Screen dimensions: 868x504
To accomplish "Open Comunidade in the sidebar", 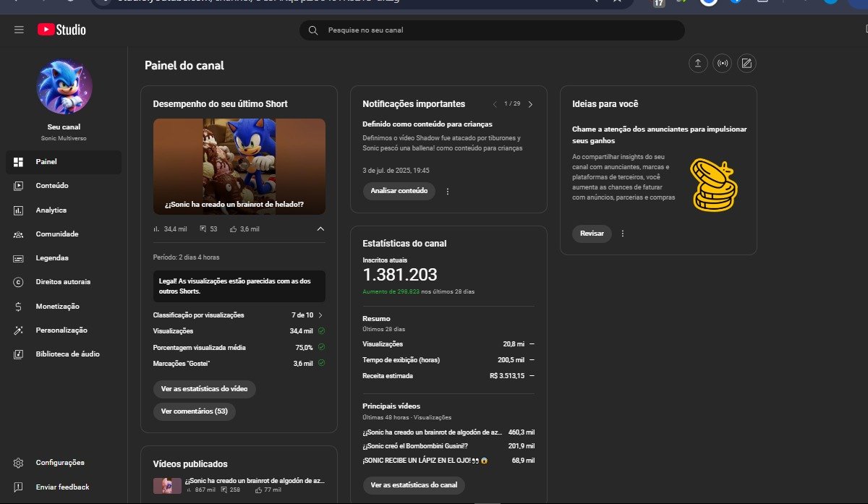I will [x=64, y=234].
